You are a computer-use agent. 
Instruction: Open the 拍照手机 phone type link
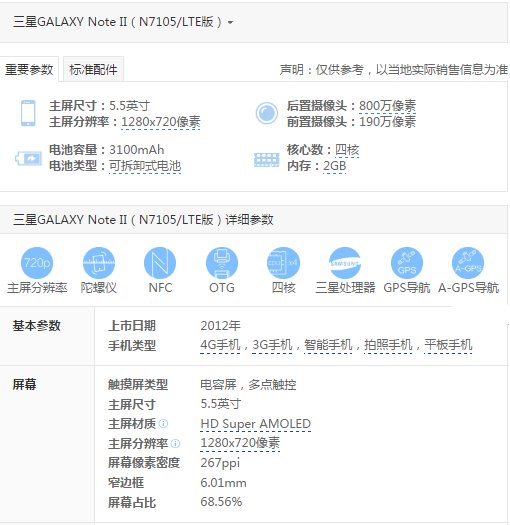click(388, 345)
